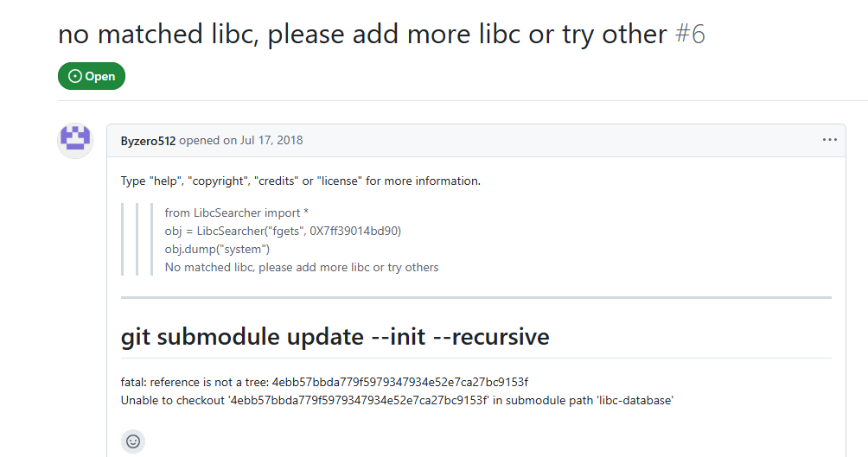The image size is (868, 457).
Task: Click the horizontal divider above the heading
Action: (x=476, y=298)
